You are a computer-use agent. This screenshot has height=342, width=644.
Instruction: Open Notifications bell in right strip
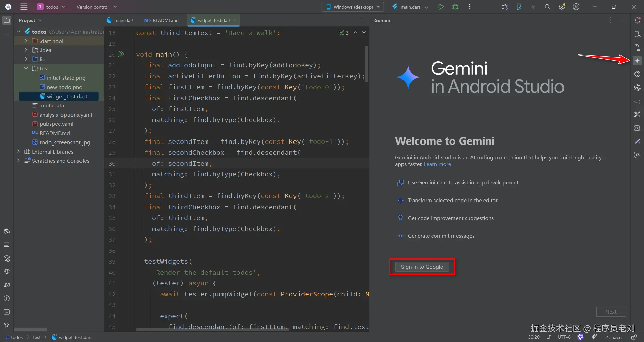(637, 20)
